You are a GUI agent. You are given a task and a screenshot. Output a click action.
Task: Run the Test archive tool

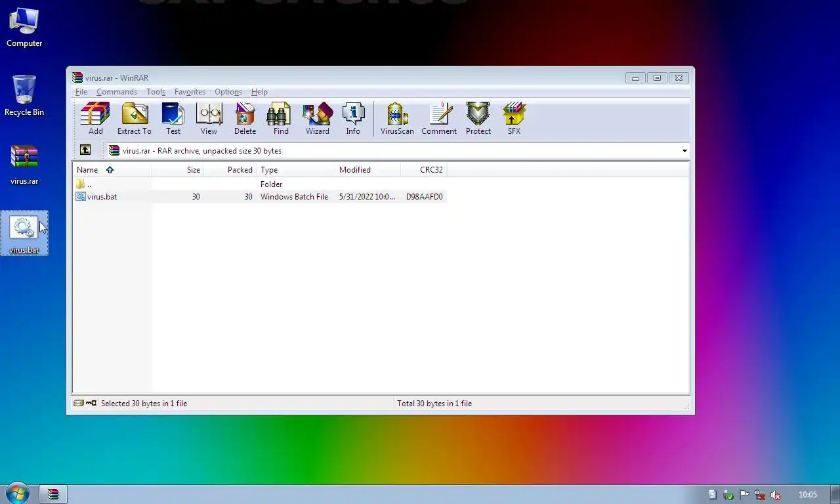click(x=173, y=119)
